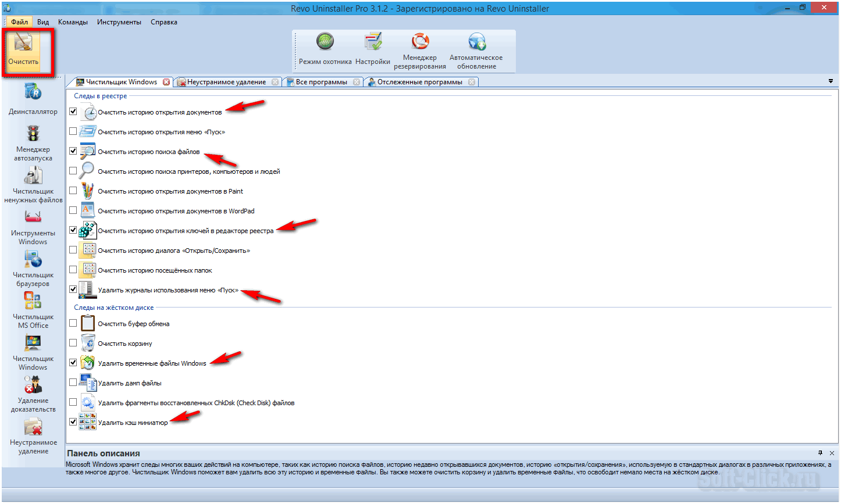Launch Автоматическое обновление globe icon
841x504 pixels.
click(x=476, y=42)
